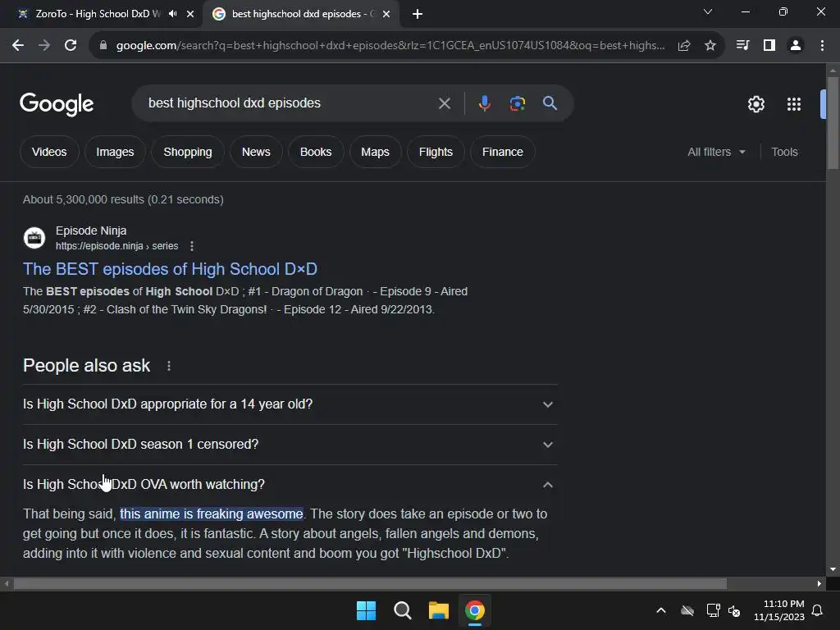
Task: Filter results by Books
Action: coord(316,152)
